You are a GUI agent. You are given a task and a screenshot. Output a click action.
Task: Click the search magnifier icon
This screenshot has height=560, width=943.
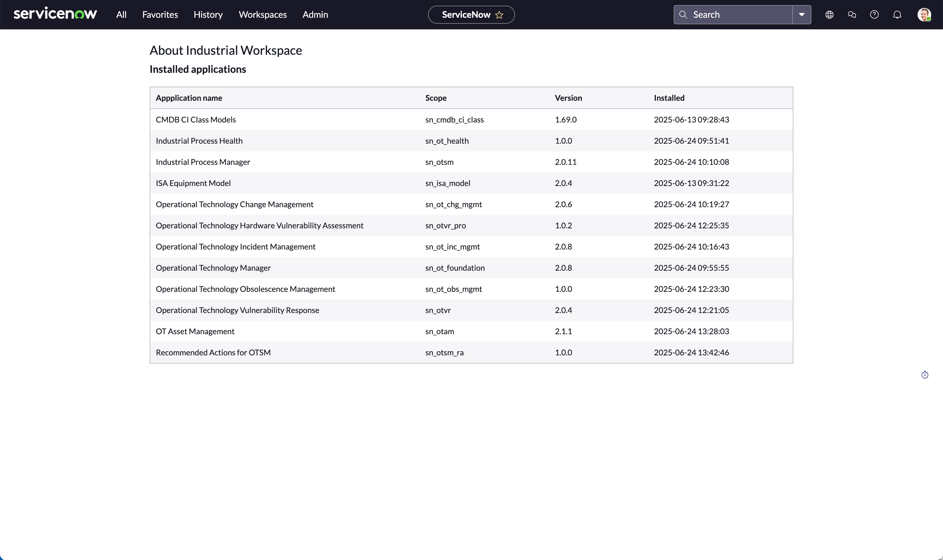(x=683, y=15)
